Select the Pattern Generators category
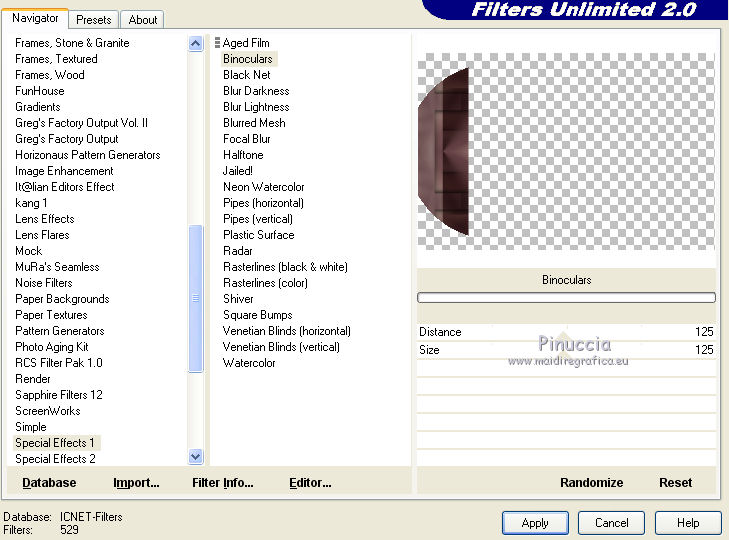Image resolution: width=729 pixels, height=540 pixels. (x=60, y=331)
